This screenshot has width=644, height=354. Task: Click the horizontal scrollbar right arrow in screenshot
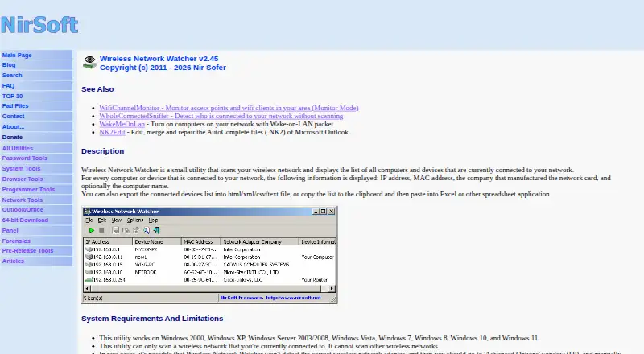[332, 289]
